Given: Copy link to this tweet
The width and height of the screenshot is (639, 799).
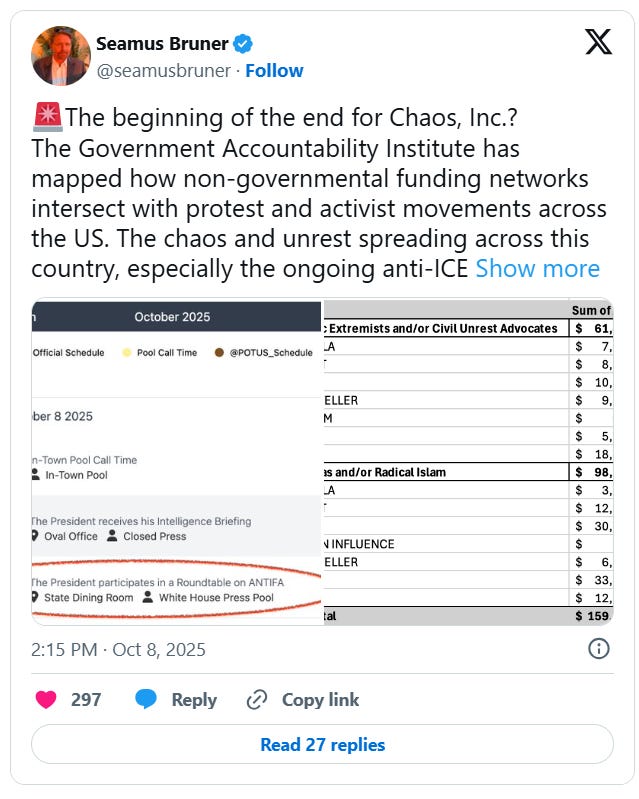Looking at the screenshot, I should point(321,700).
